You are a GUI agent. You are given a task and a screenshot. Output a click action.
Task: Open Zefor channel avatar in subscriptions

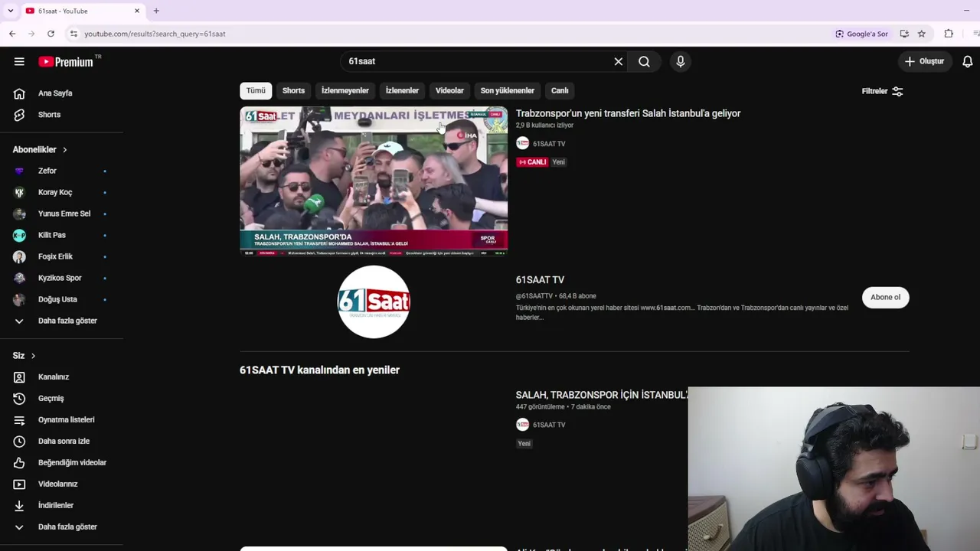coord(19,171)
